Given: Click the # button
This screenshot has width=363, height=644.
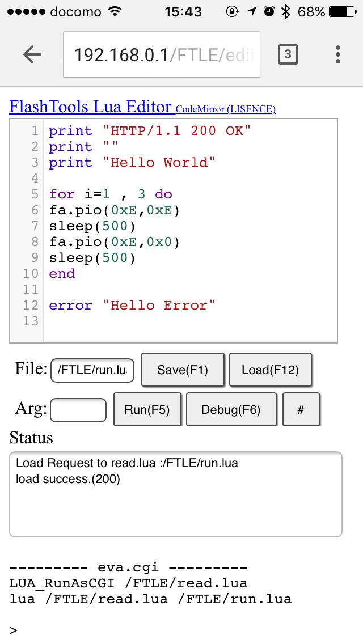Looking at the screenshot, I should (x=301, y=409).
